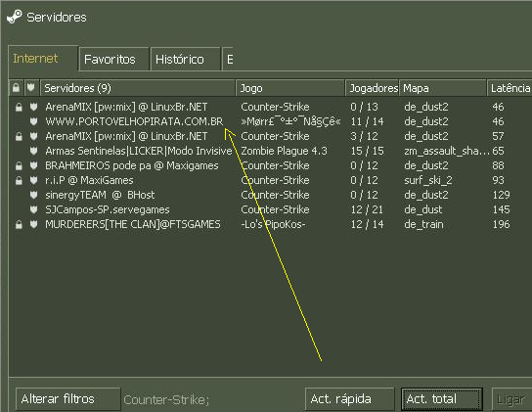Click lock icon of ArenaMIX row with 3 / 12

click(19, 137)
